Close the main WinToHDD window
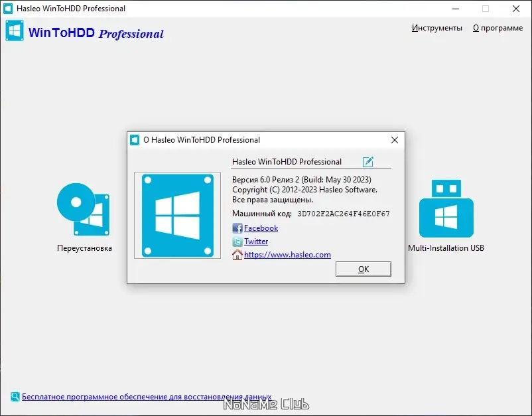Screen dimensions: 532x416 (516, 9)
